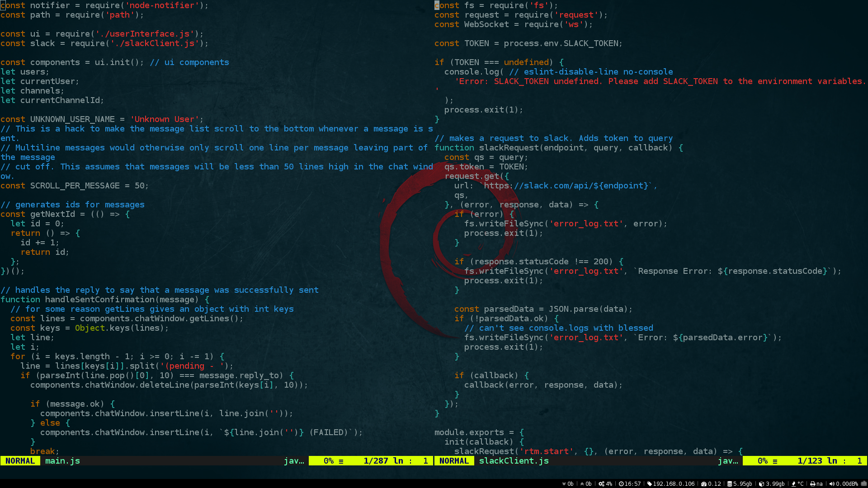The height and width of the screenshot is (488, 868).
Task: Click the temperature indicator icon
Action: tap(793, 483)
